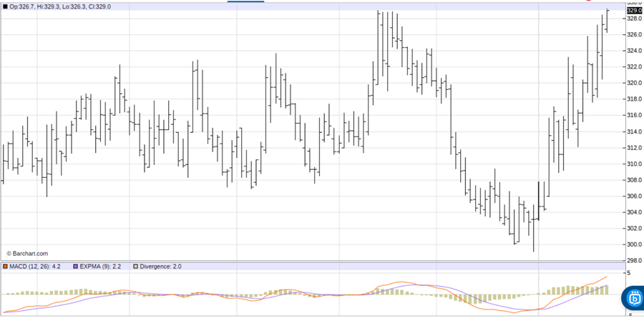Viewport: 644px width, 318px height.
Task: Click the 308.0 price axis label
Action: pyautogui.click(x=634, y=180)
